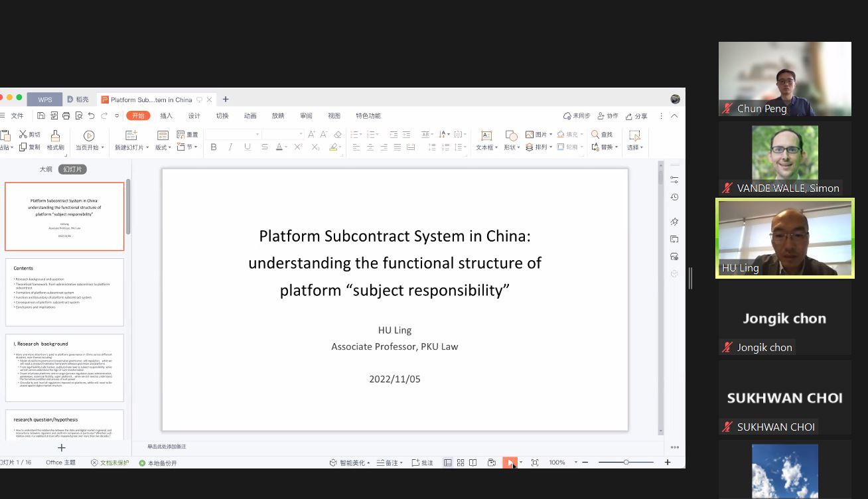
Task: Switch to the Outline (大纲) pane tab
Action: click(x=45, y=169)
